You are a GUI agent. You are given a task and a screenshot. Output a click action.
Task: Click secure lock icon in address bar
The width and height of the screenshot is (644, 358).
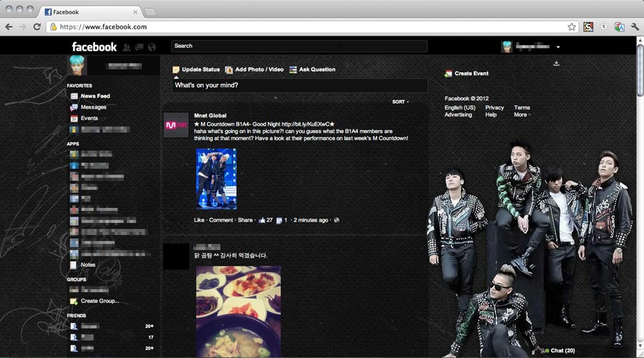tap(54, 26)
